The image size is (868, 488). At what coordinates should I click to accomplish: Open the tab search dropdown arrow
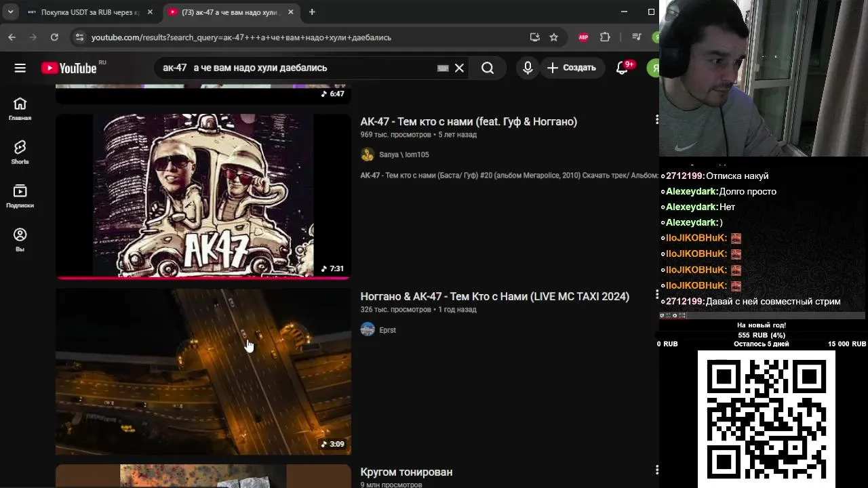click(11, 12)
